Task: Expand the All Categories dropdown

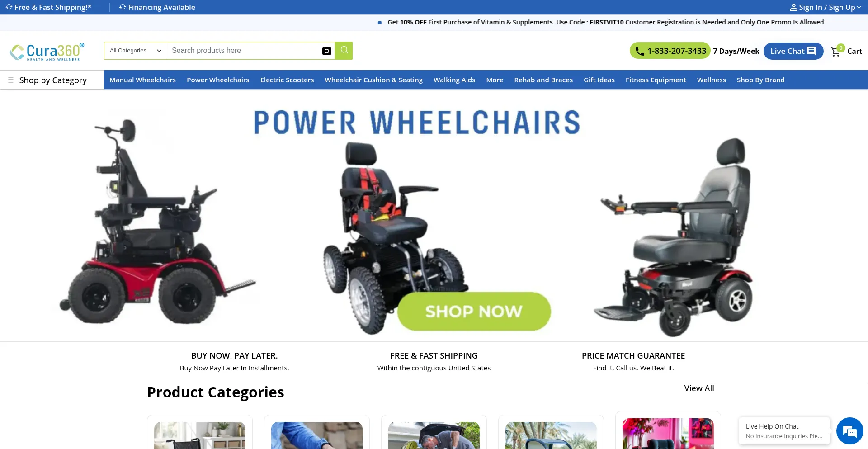Action: tap(136, 51)
